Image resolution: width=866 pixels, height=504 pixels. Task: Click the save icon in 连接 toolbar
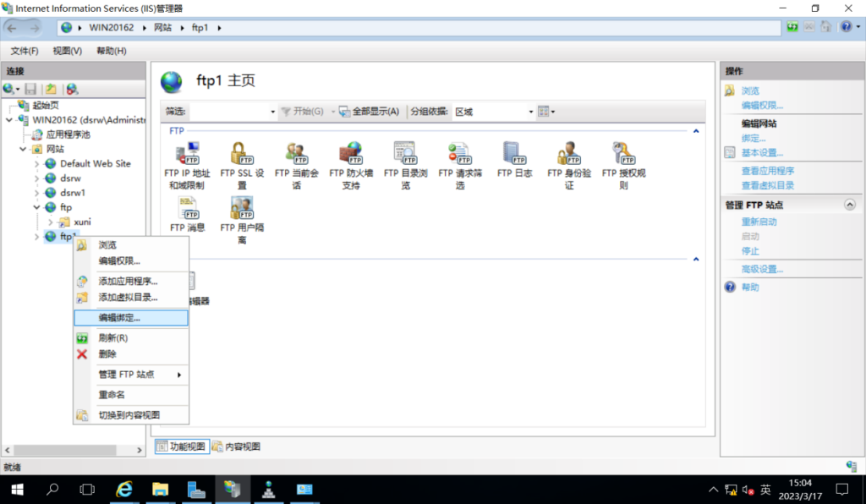point(30,89)
